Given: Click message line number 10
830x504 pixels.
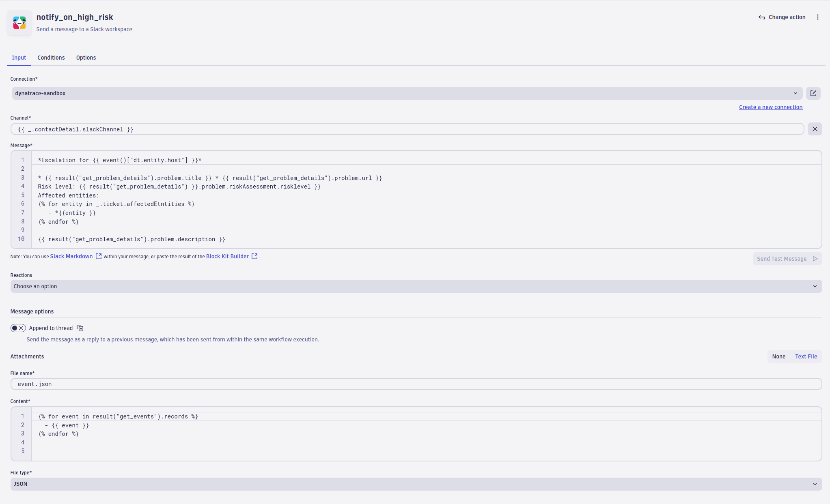Looking at the screenshot, I should 21,239.
